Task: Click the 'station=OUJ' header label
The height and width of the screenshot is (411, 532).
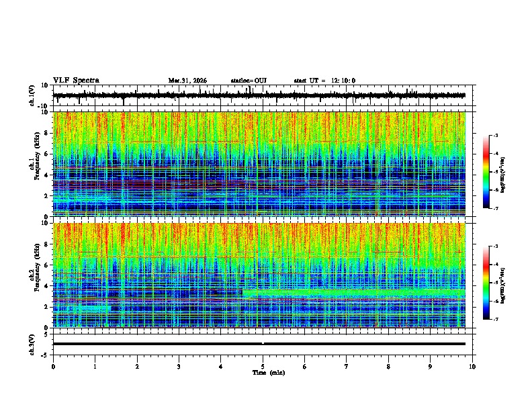Action: point(249,81)
